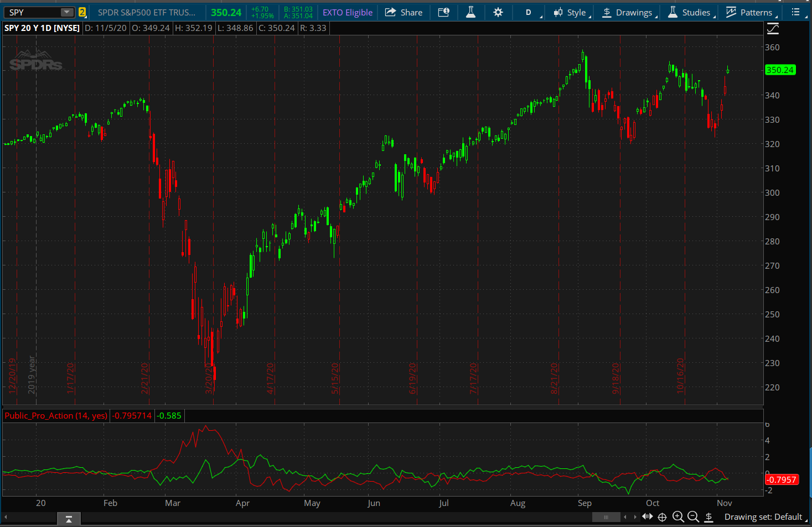Viewport: 812px width, 527px height.
Task: Click the 6/19/20 expiration date marker
Action: pyautogui.click(x=413, y=378)
